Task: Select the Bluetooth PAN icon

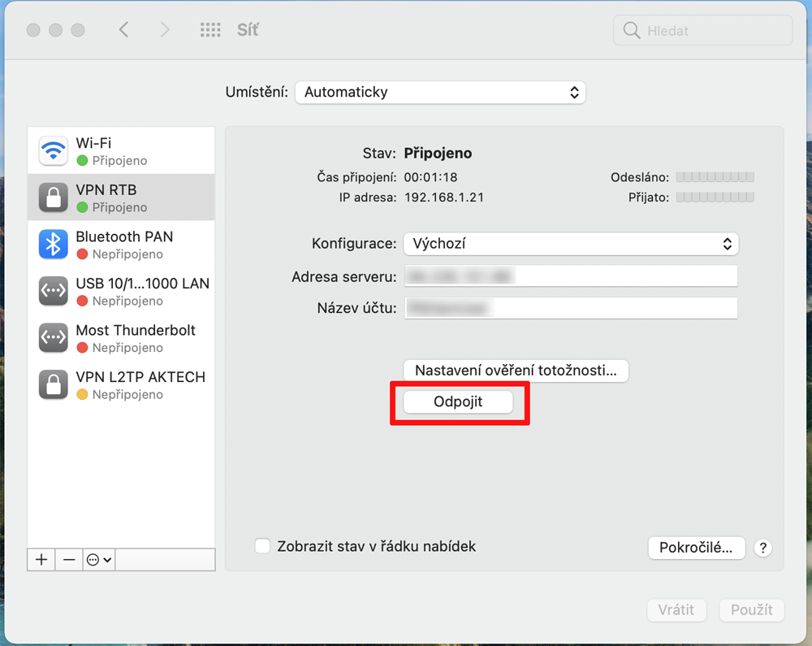Action: coord(54,245)
